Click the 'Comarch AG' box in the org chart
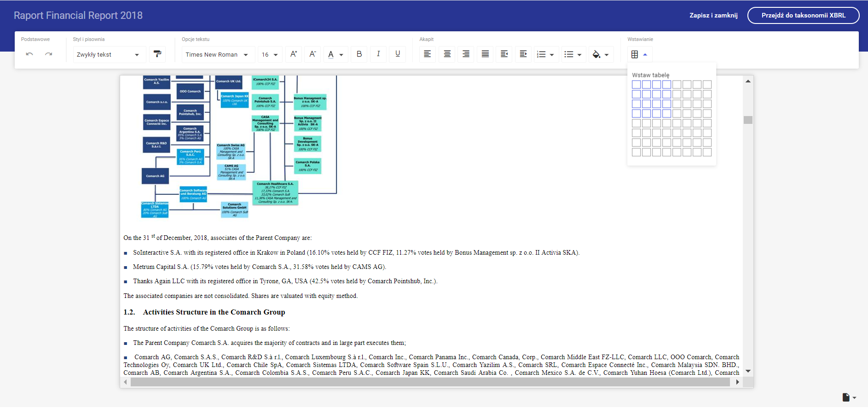Image resolution: width=868 pixels, height=408 pixels. click(155, 176)
